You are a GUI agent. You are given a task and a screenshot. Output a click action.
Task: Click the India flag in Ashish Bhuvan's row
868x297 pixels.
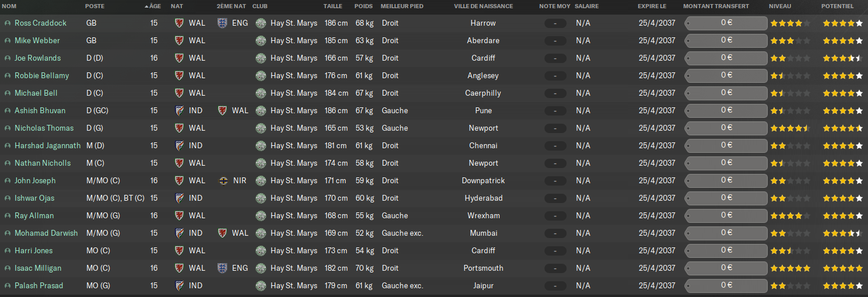point(179,111)
